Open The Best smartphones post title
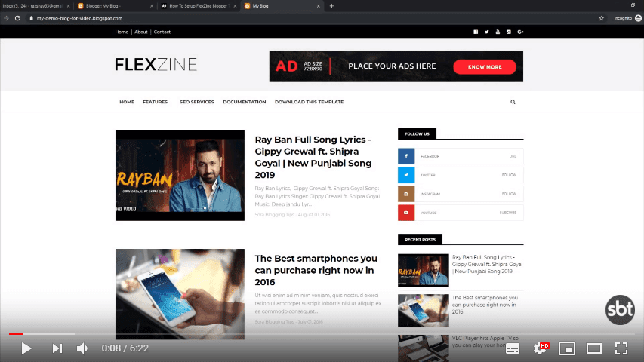The width and height of the screenshot is (644, 362). 316,270
